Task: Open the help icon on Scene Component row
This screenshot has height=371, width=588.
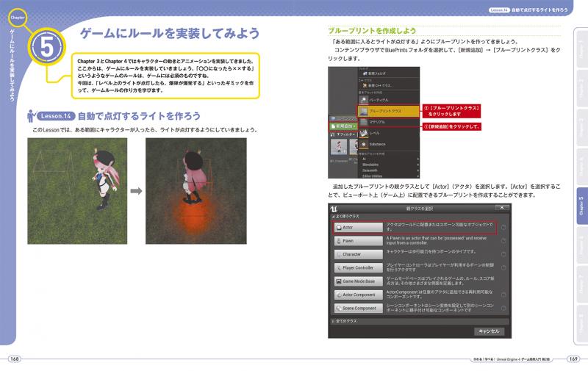Action: coord(503,309)
